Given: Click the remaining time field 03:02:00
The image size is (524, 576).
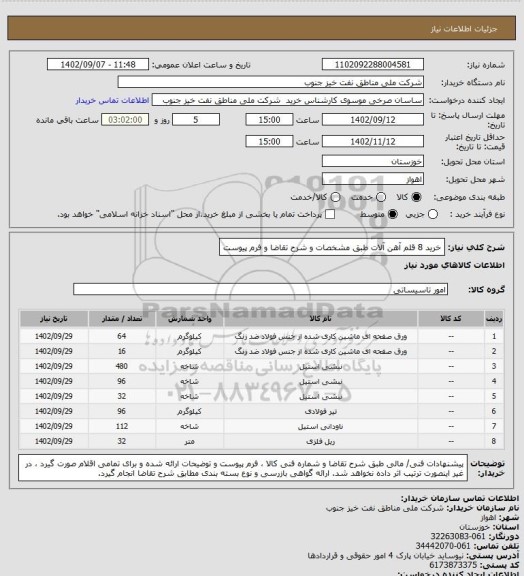Looking at the screenshot, I should coord(125,120).
